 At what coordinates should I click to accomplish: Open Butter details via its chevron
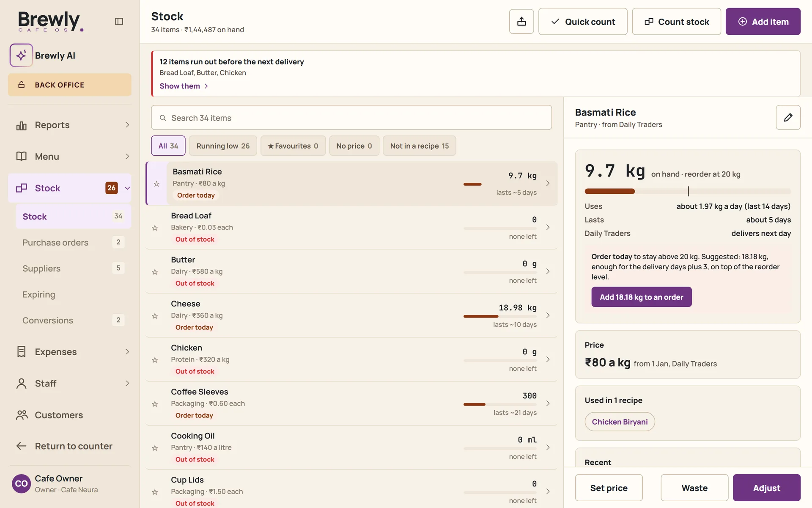[x=548, y=271]
